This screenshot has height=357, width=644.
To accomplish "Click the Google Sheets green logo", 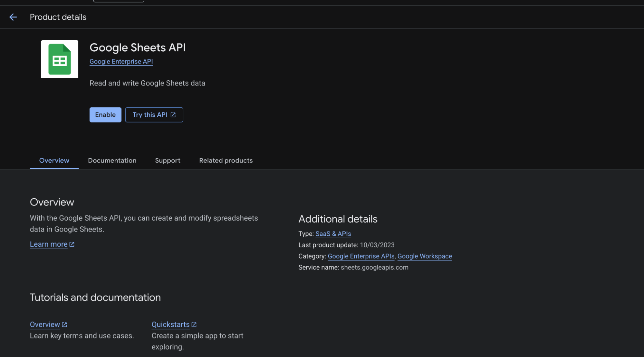I will 60,59.
